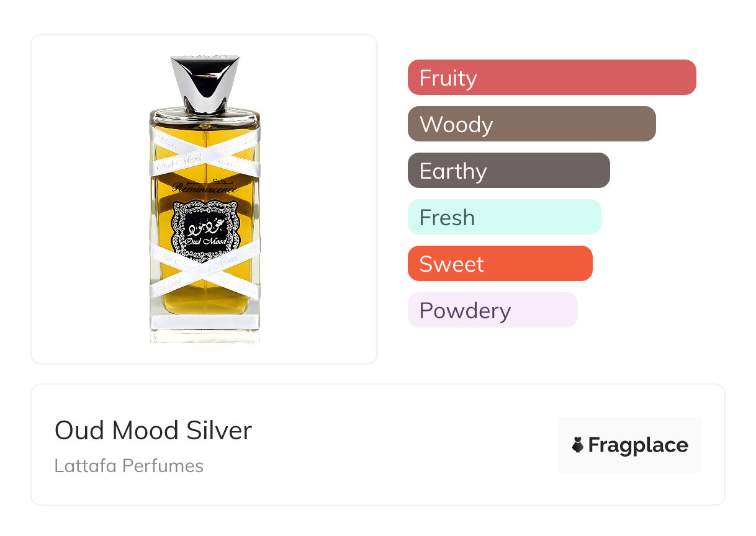This screenshot has height=536, width=756.
Task: Open the Lattafa Perfumes brand link
Action: [129, 466]
